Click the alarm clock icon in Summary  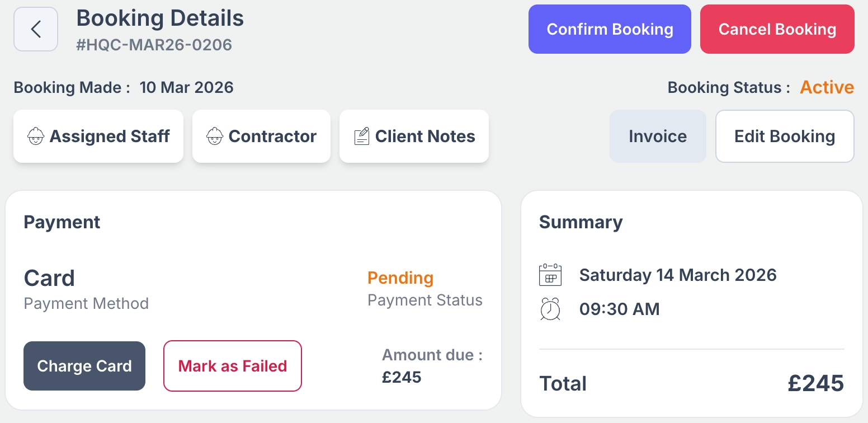pyautogui.click(x=550, y=309)
